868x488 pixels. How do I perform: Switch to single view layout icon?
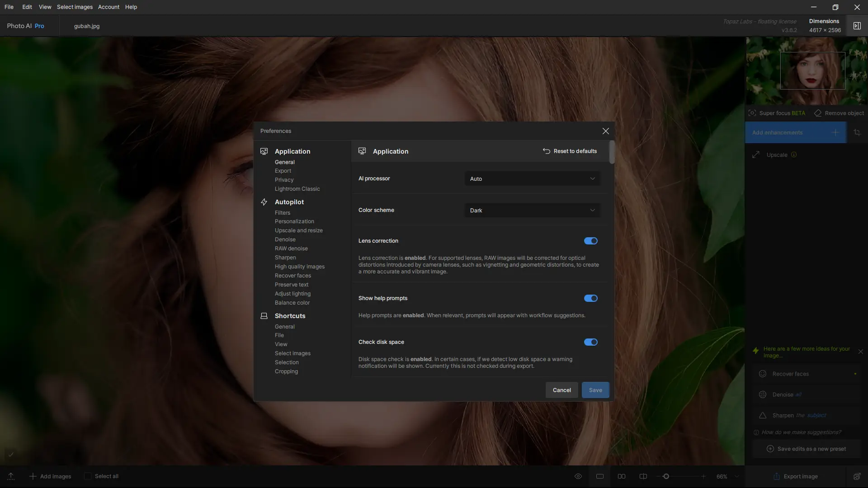(x=600, y=476)
